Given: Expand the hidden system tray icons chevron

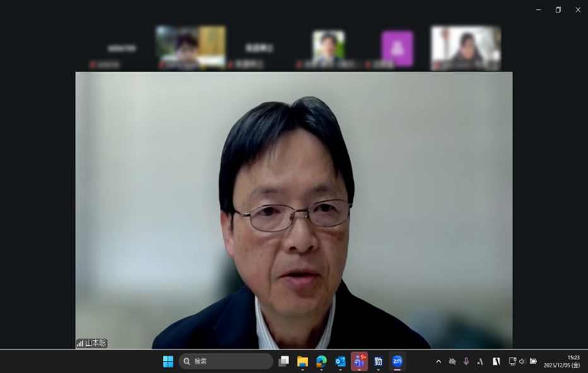Looking at the screenshot, I should pos(438,362).
